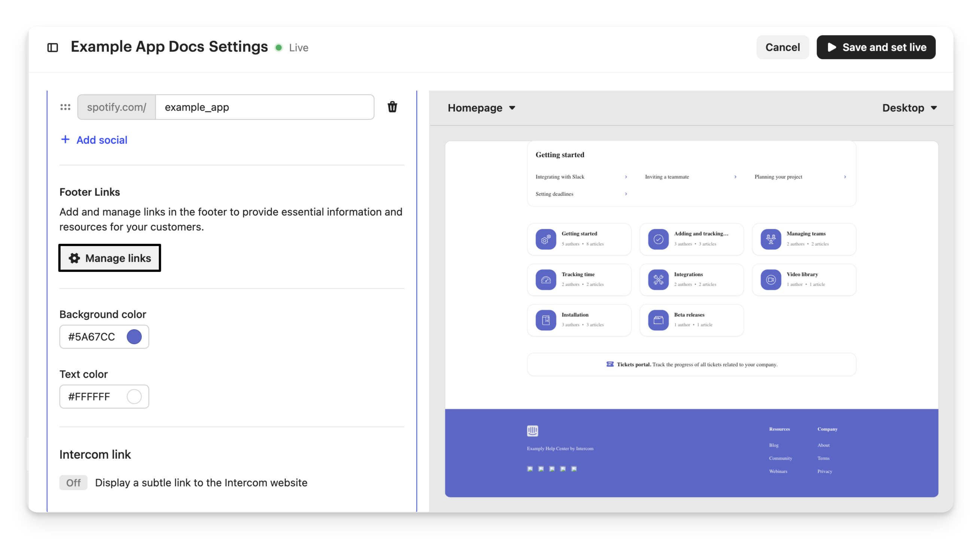Expand the Integrating with Slack chevron
Screen dimensions: 980x539
(626, 177)
